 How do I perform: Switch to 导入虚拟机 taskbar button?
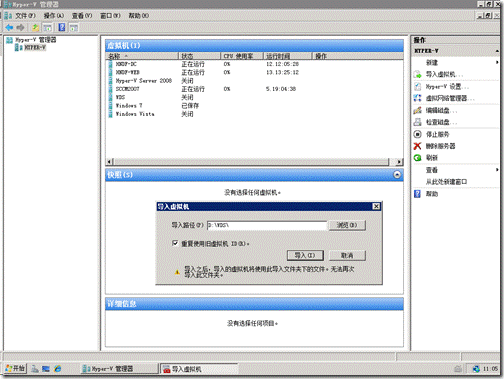tap(199, 369)
